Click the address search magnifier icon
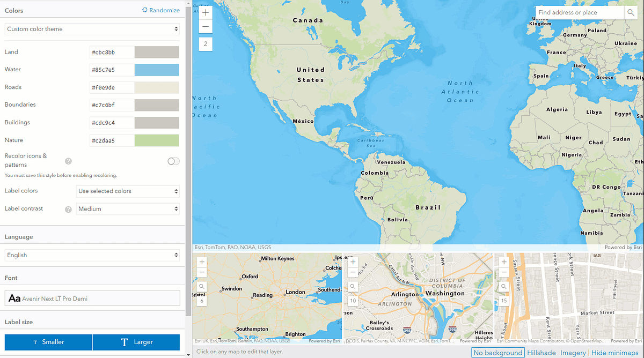Viewport: 644px width, 358px height. click(631, 12)
